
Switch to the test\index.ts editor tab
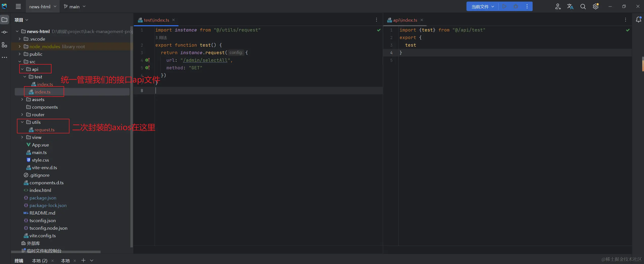[x=156, y=20]
